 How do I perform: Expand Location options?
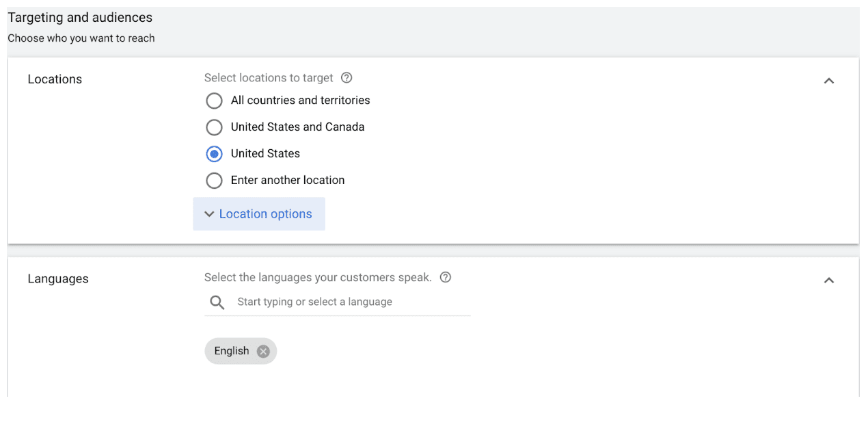[x=259, y=214]
